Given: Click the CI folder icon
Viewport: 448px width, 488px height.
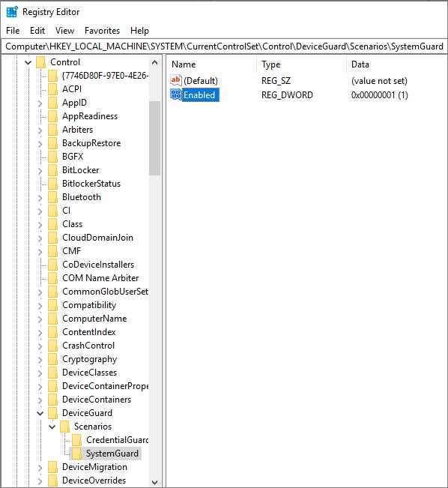Looking at the screenshot, I should pyautogui.click(x=52, y=211).
